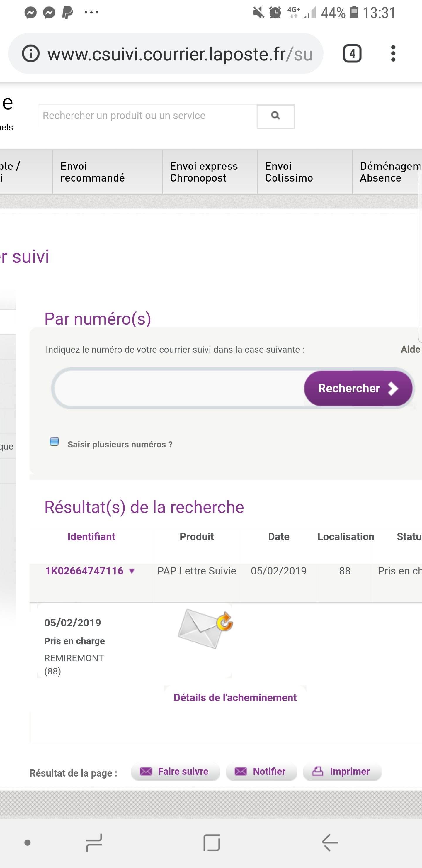Tap the browser URL address bar
Image resolution: width=422 pixels, height=868 pixels.
coord(166,54)
